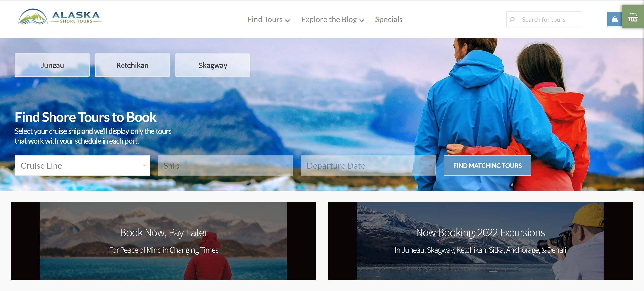Select the Ketchikan port tab
Image resolution: width=644 pixels, height=291 pixels.
(132, 65)
